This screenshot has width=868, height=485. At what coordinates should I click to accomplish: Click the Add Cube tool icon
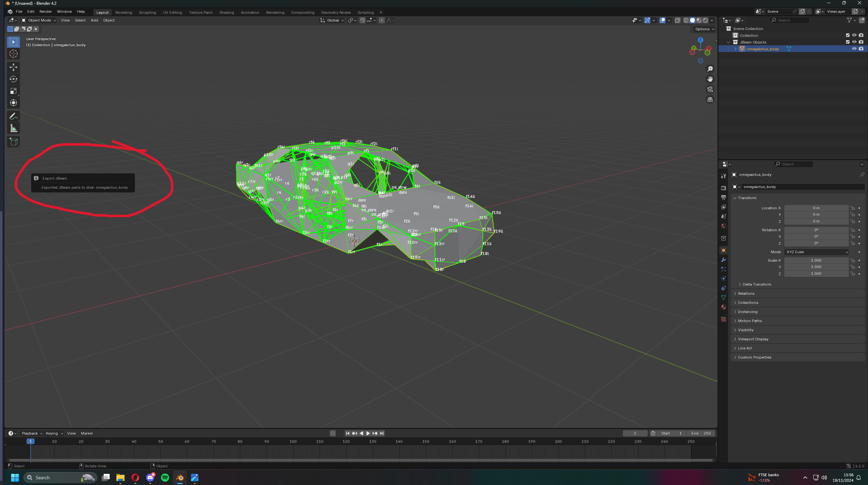[13, 142]
